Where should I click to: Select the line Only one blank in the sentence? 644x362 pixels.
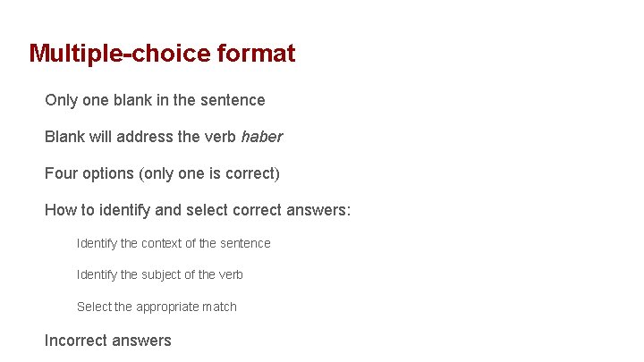pyautogui.click(x=155, y=100)
